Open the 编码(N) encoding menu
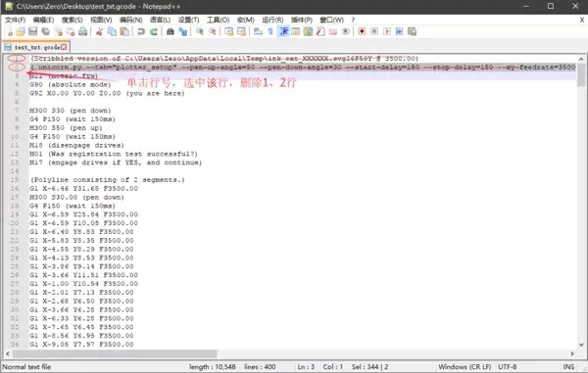Image resolution: width=588 pixels, height=373 pixels. pos(131,20)
